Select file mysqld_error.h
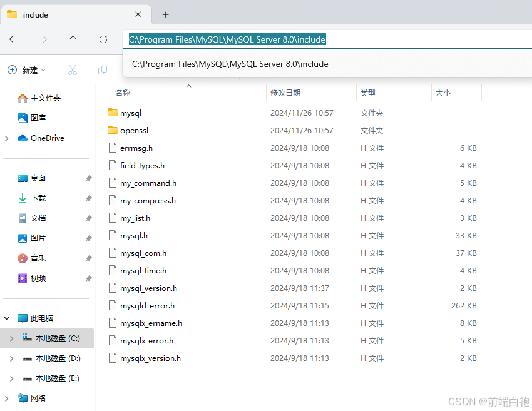The image size is (532, 411). 141,306
